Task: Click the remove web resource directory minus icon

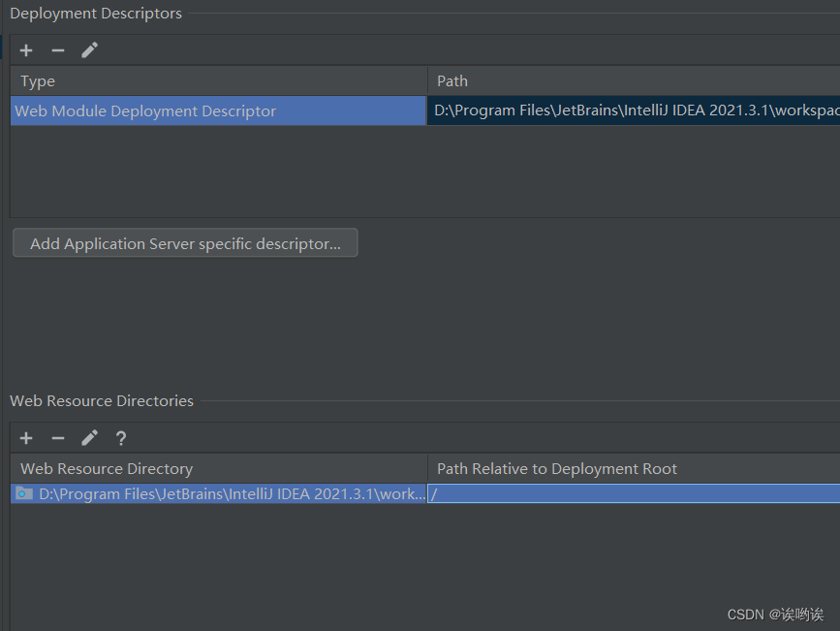Action: tap(57, 437)
